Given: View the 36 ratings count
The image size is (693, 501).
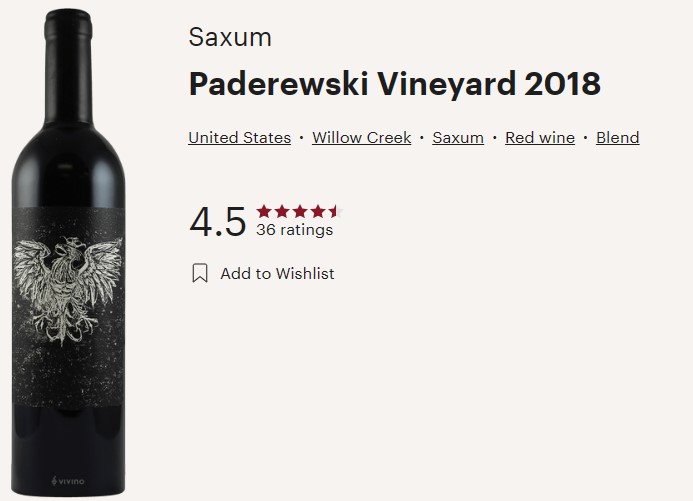Looking at the screenshot, I should pos(294,230).
